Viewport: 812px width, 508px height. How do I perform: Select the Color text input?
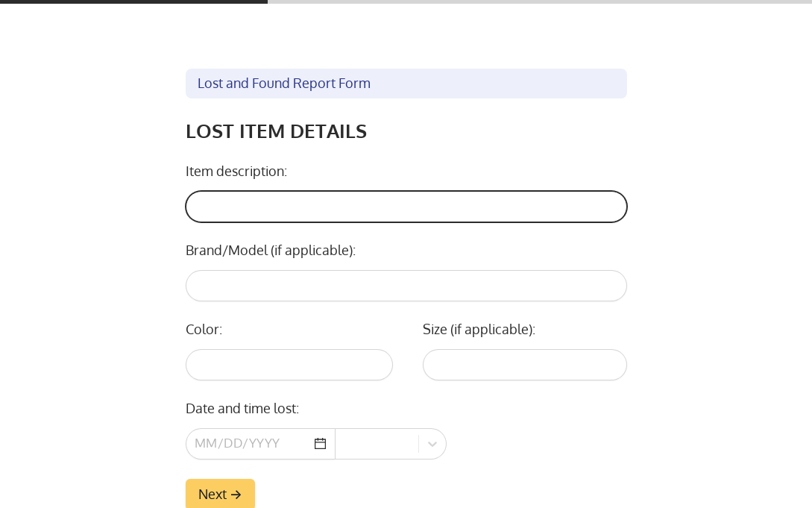(x=289, y=365)
